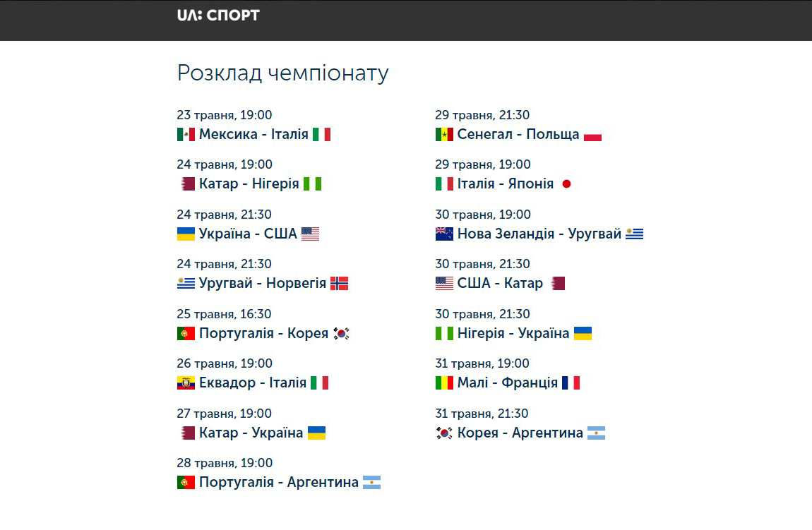Click the Norway flag after Норвегія
812x530 pixels.
point(339,283)
